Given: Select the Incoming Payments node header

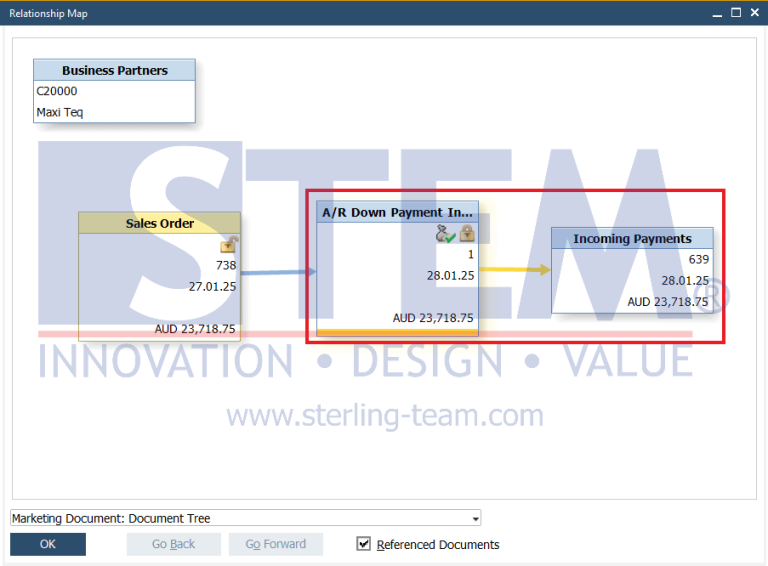Looking at the screenshot, I should tap(632, 239).
